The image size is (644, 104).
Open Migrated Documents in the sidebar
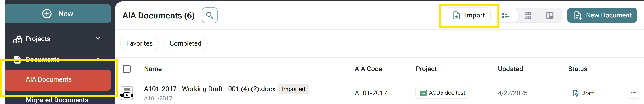(x=57, y=100)
